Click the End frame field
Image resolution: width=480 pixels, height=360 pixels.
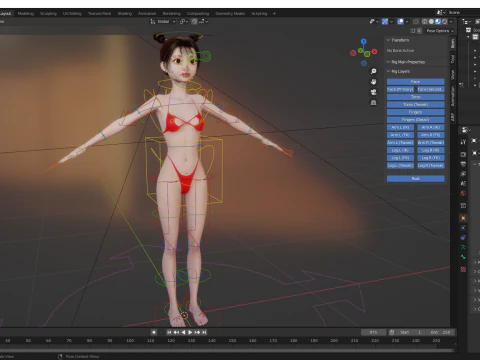pos(441,332)
